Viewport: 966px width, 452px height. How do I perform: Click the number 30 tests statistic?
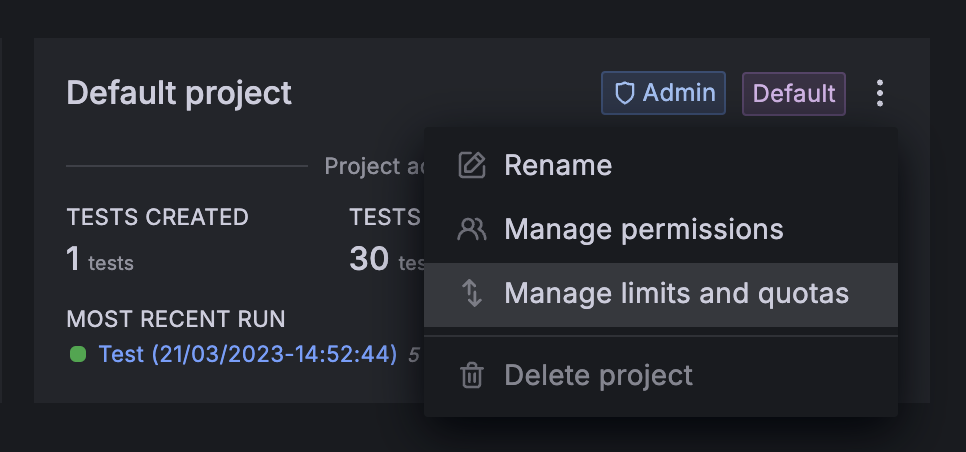point(370,261)
